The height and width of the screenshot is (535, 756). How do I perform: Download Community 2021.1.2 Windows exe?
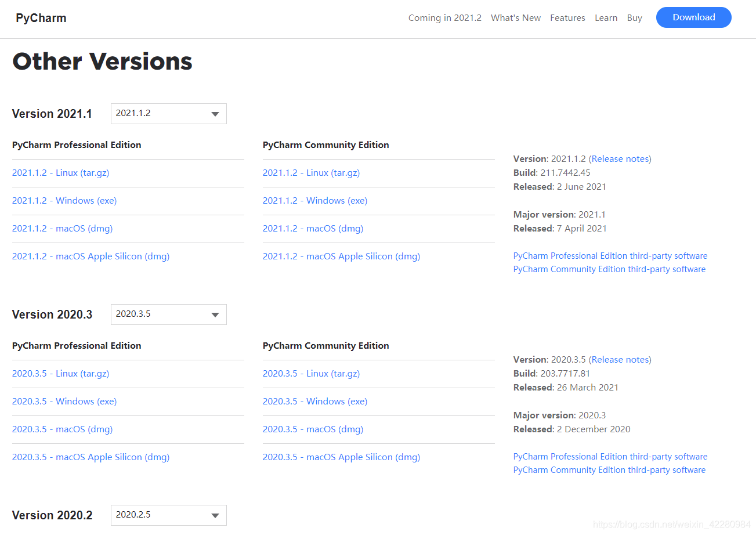point(315,201)
